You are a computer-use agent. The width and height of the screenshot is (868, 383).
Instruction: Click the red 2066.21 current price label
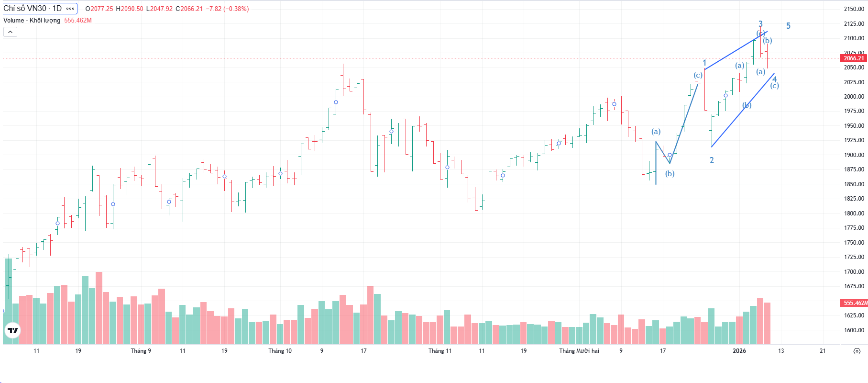tap(854, 58)
